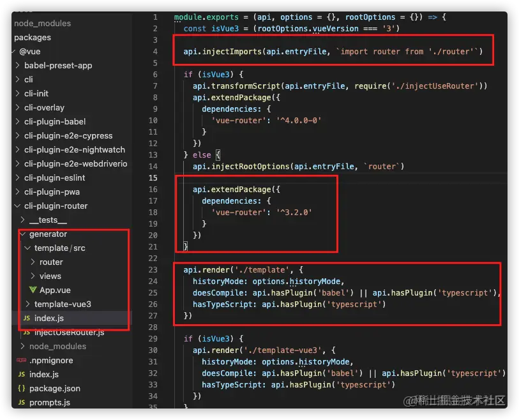Expand the cli folder chevron
Screen dimensions: 519x420
tap(17, 79)
